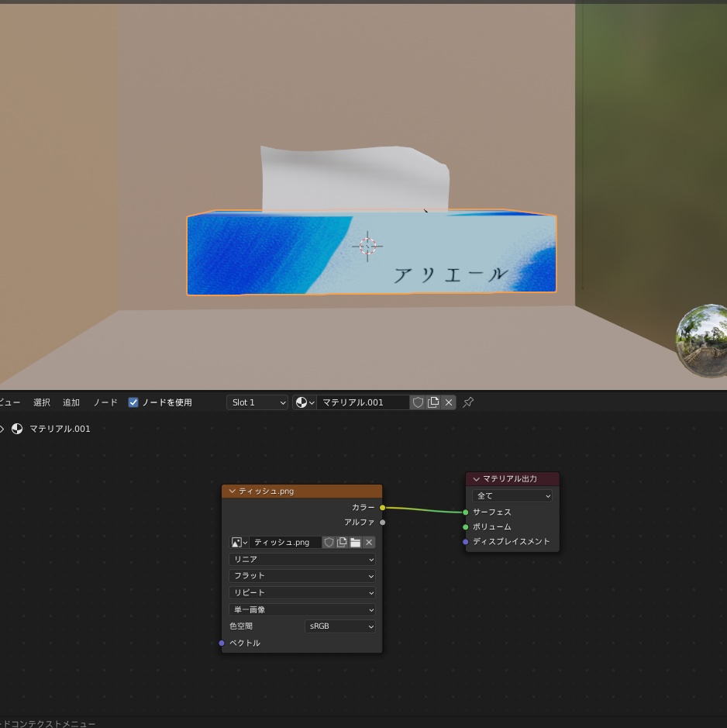Click the fake user shield for the ティッシュ.png image
The width and height of the screenshot is (727, 728).
coord(329,542)
